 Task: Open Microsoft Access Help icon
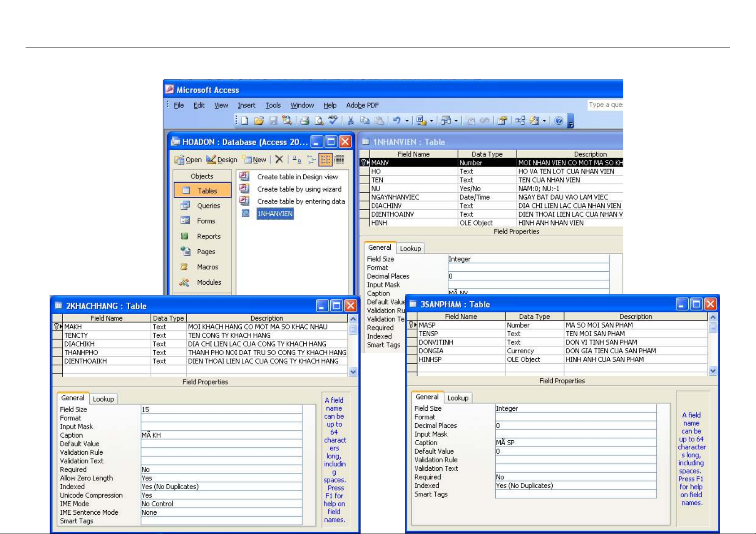tap(559, 121)
